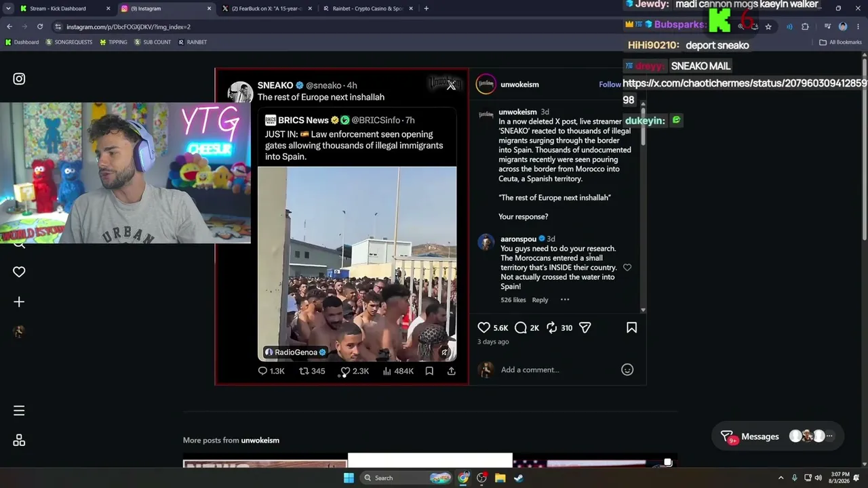The image size is (868, 488).
Task: Close the FearBuck on X tab
Action: click(x=310, y=9)
